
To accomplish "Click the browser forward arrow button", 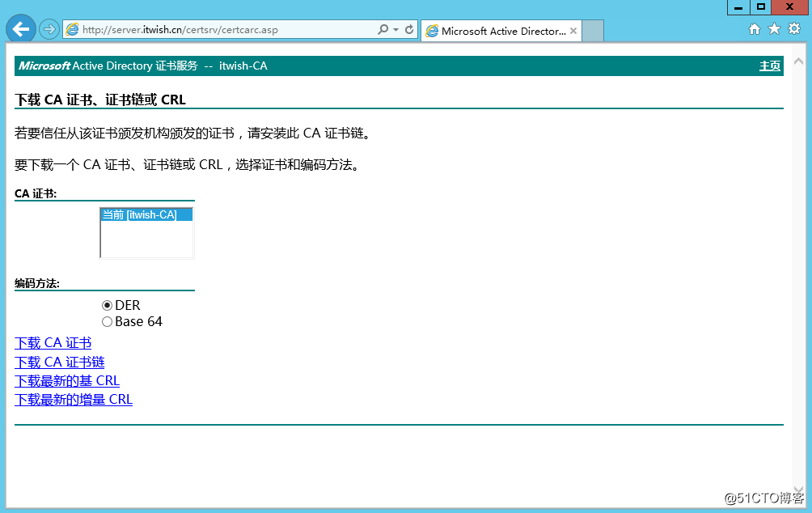I will pyautogui.click(x=49, y=29).
